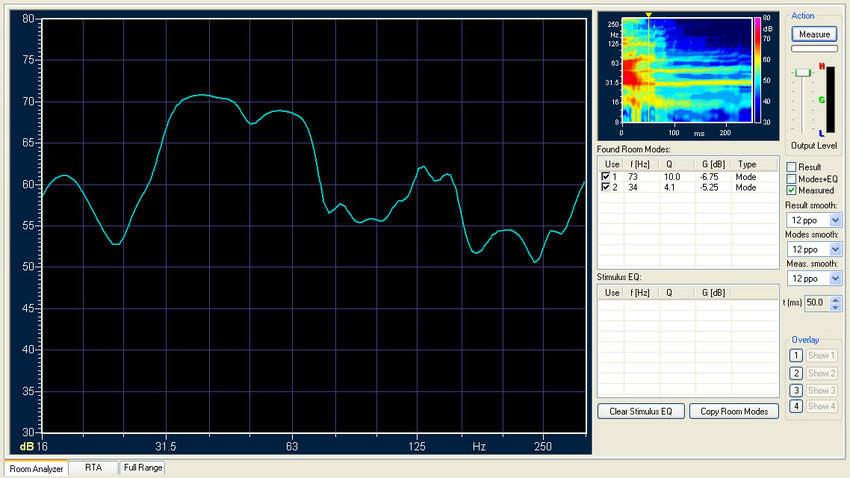This screenshot has width=850, height=478.
Task: Open the Modes smooth dropdown
Action: pyautogui.click(x=835, y=249)
